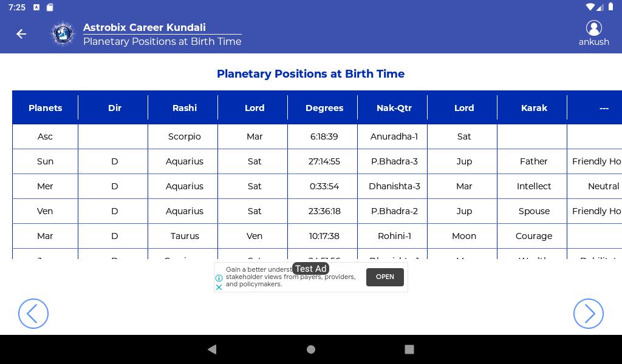Click the Anuradha-1 nakshatra cell
The height and width of the screenshot is (364, 622).
click(x=394, y=136)
